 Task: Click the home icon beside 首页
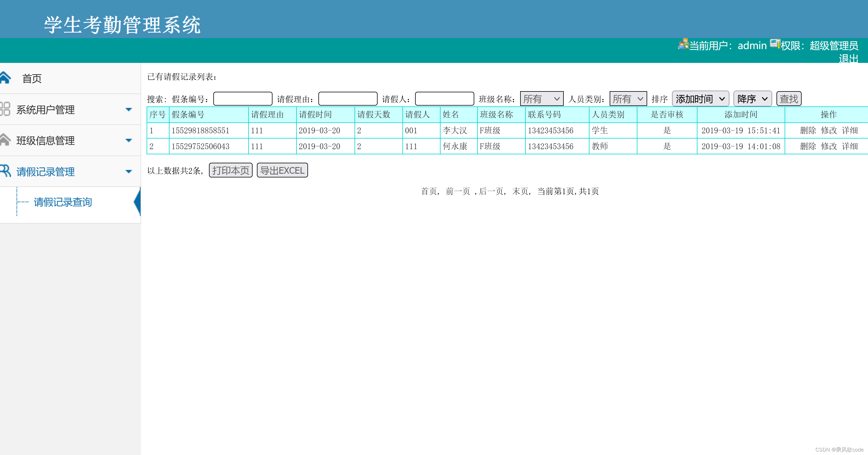point(5,78)
